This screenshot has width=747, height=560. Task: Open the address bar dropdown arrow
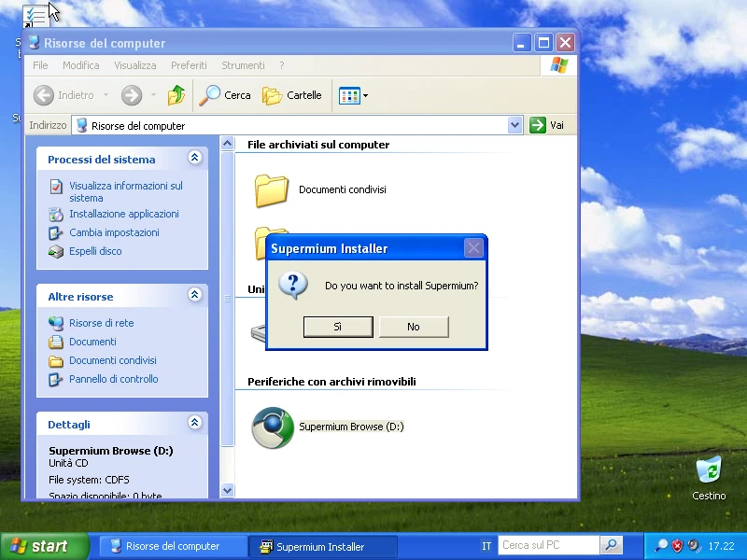pos(514,124)
